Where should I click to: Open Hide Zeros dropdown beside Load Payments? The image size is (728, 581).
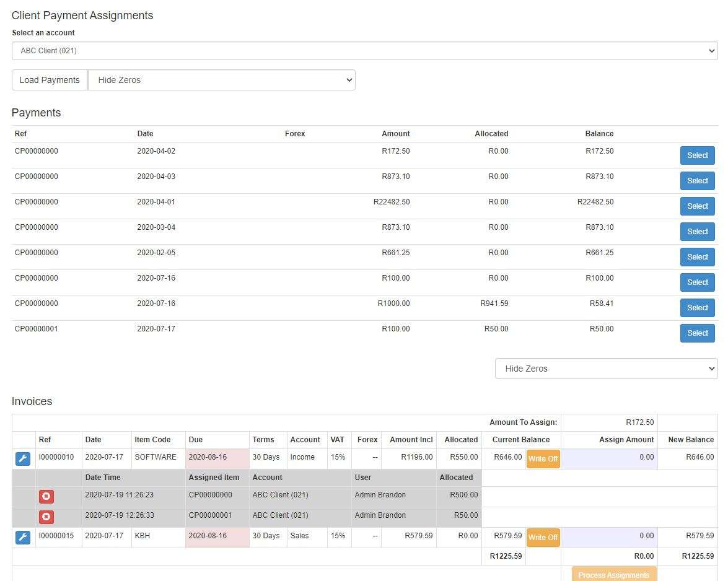pyautogui.click(x=222, y=80)
